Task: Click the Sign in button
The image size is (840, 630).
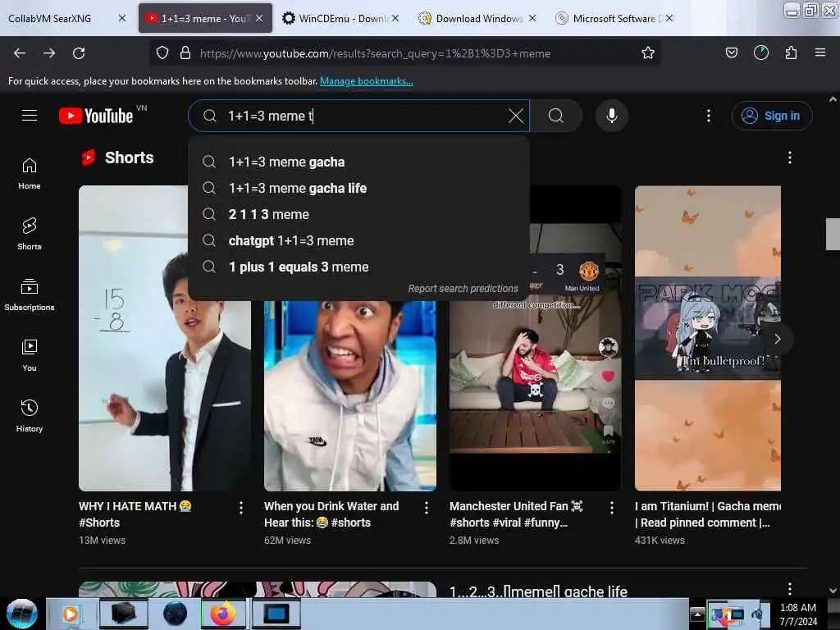Action: (x=772, y=116)
